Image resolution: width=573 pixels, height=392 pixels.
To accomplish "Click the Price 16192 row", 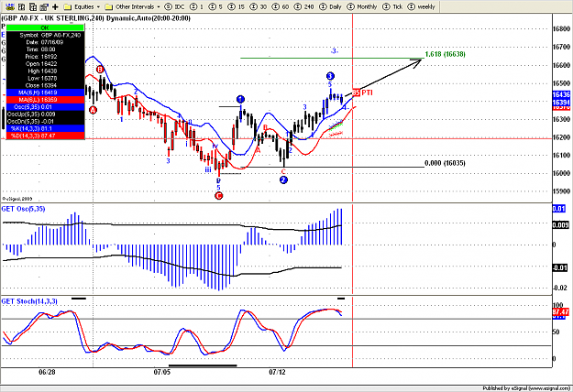I will coord(45,57).
